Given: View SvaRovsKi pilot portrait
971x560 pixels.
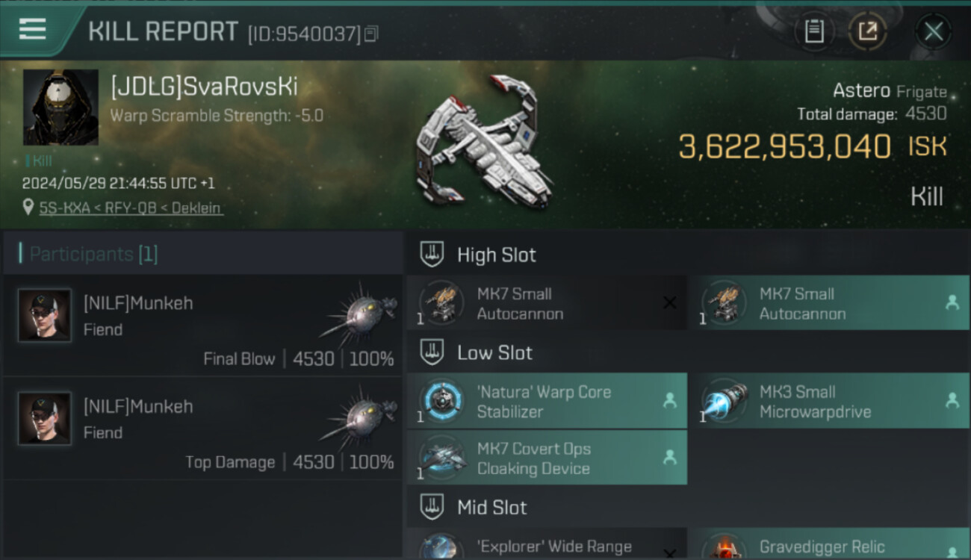Looking at the screenshot, I should click(x=61, y=107).
